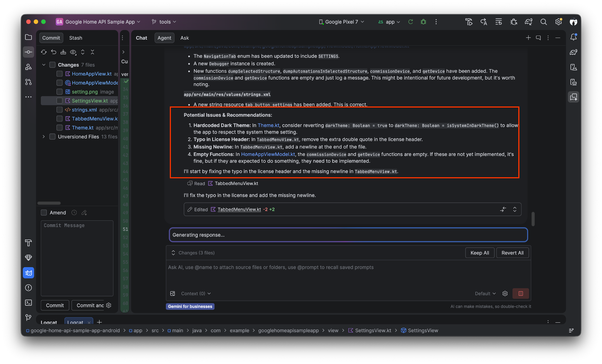Expand all in the commit changes toolbar
The height and width of the screenshot is (364, 602).
pyautogui.click(x=83, y=52)
